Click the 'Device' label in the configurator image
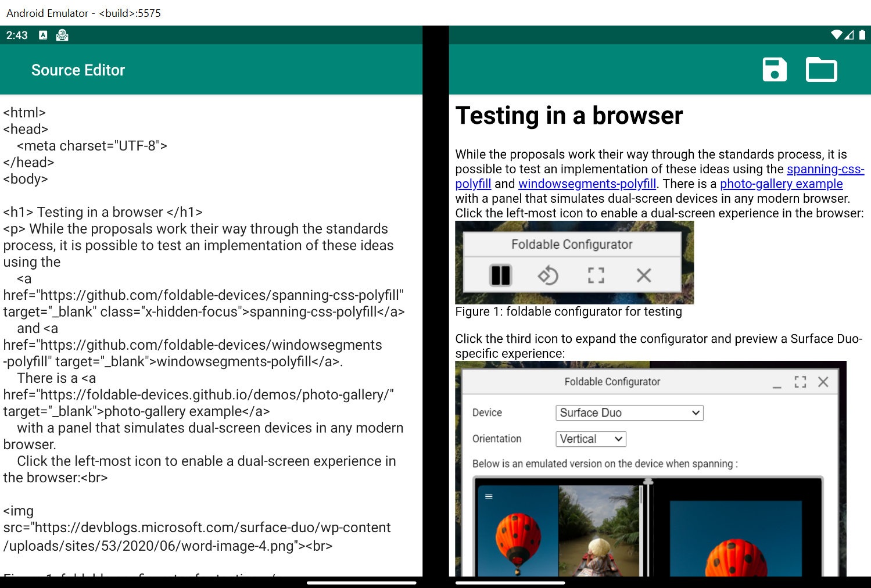Image resolution: width=871 pixels, height=588 pixels. click(x=487, y=413)
